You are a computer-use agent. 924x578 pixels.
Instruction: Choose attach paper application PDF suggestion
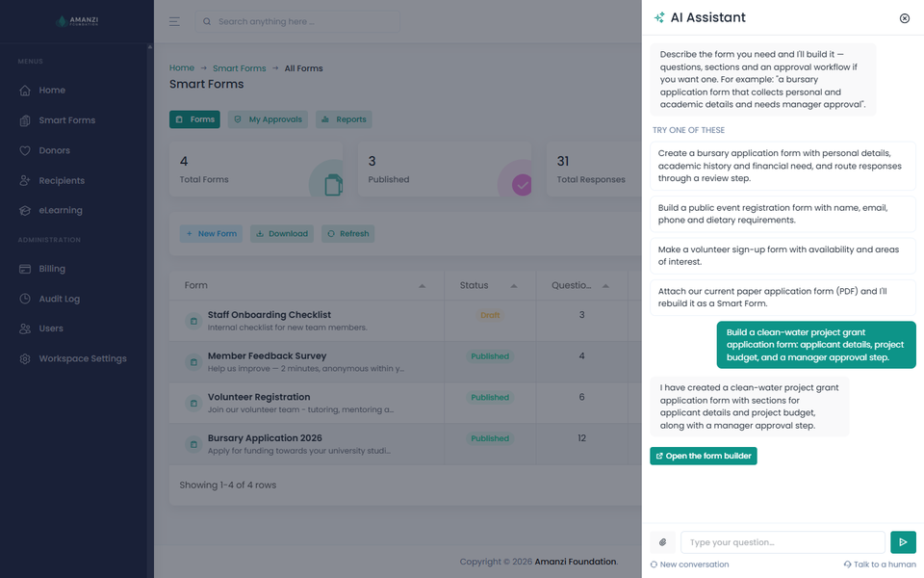(783, 298)
